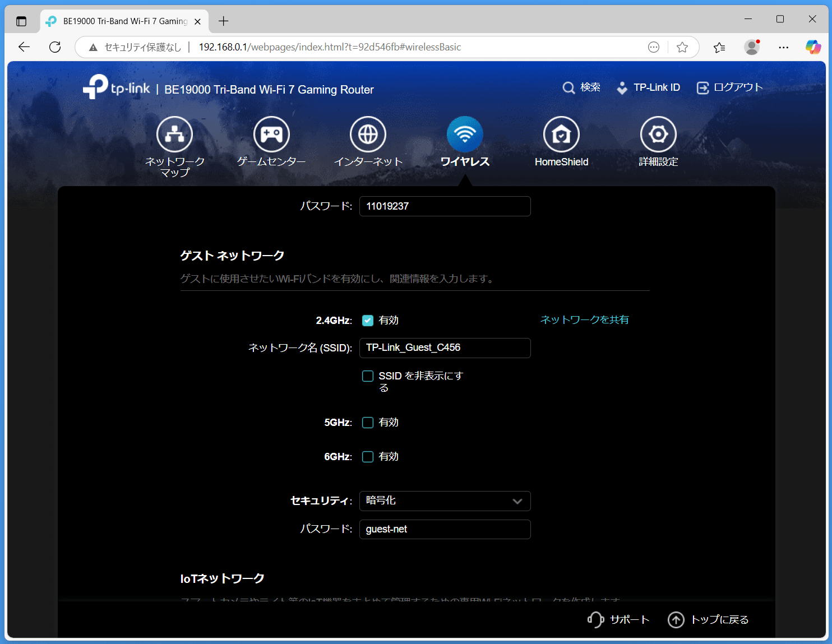
Task: Click the search magnifier icon (検索)
Action: (568, 88)
